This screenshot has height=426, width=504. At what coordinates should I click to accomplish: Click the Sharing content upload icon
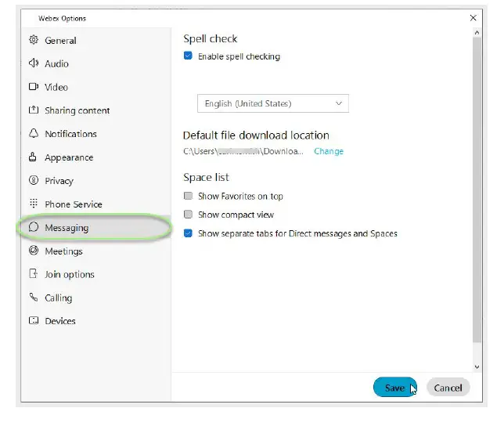(34, 110)
